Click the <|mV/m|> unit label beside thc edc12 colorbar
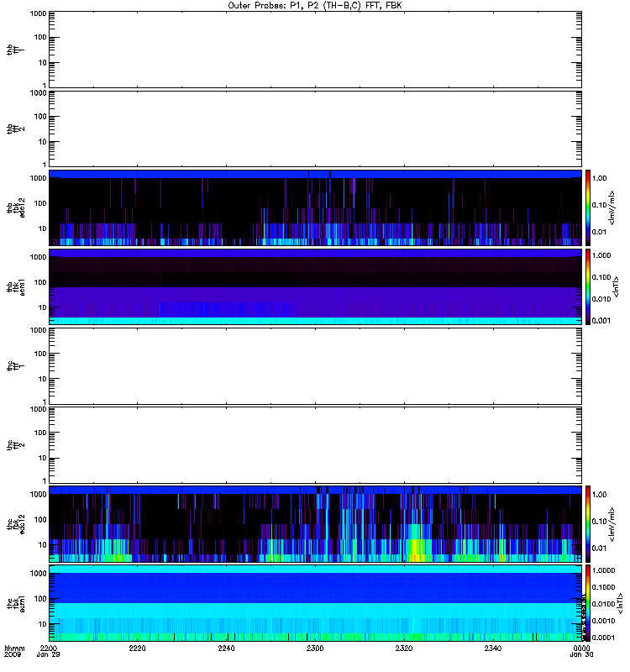Viewport: 630px width, 672px height. pos(612,524)
